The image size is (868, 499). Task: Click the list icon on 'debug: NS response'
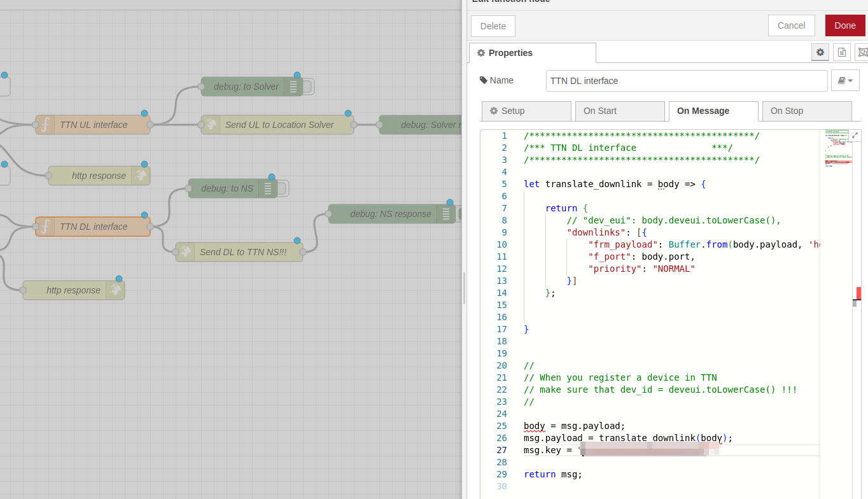click(446, 214)
